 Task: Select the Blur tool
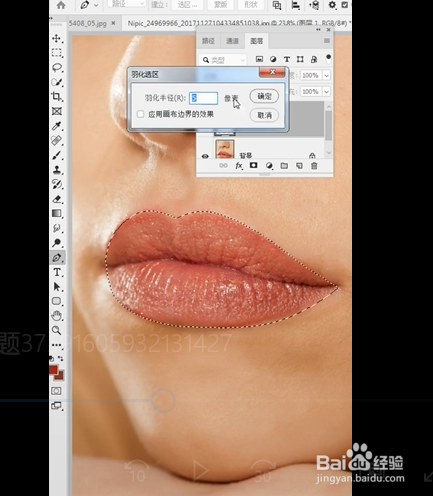(57, 228)
